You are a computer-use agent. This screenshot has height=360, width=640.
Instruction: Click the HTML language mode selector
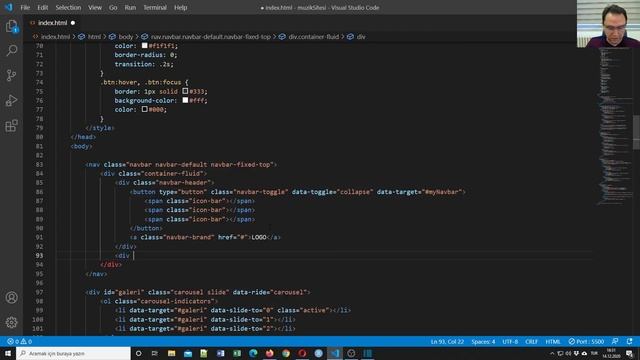tap(553, 341)
